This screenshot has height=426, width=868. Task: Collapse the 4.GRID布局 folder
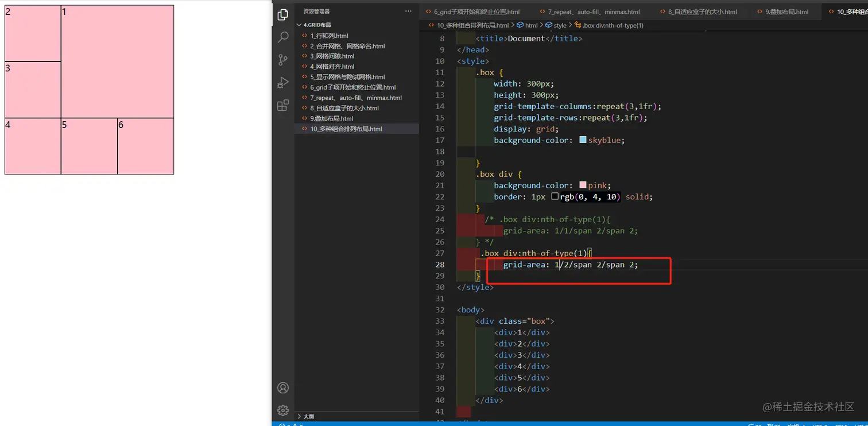point(356,25)
